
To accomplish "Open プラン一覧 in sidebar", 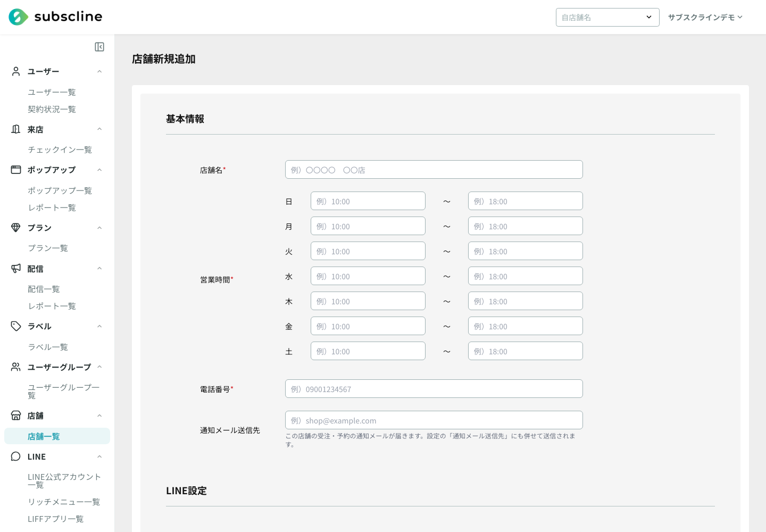I will (x=48, y=248).
